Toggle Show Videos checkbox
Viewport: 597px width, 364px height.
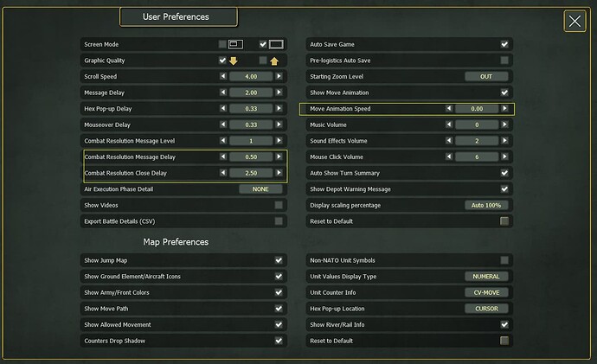tap(279, 206)
